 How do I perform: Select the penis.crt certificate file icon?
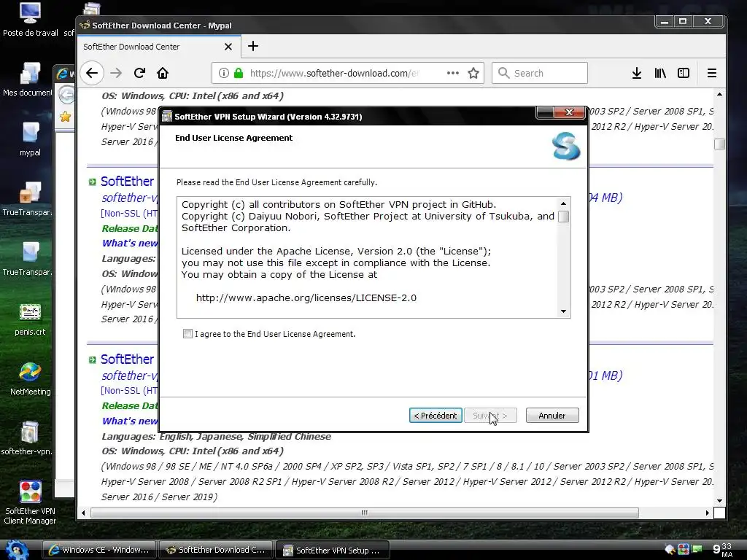[30, 319]
